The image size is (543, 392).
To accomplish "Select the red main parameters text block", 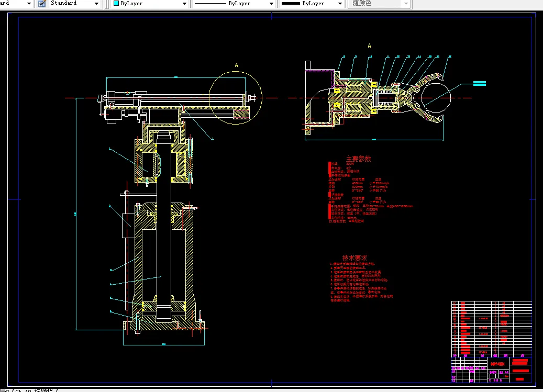I will click(371, 193).
